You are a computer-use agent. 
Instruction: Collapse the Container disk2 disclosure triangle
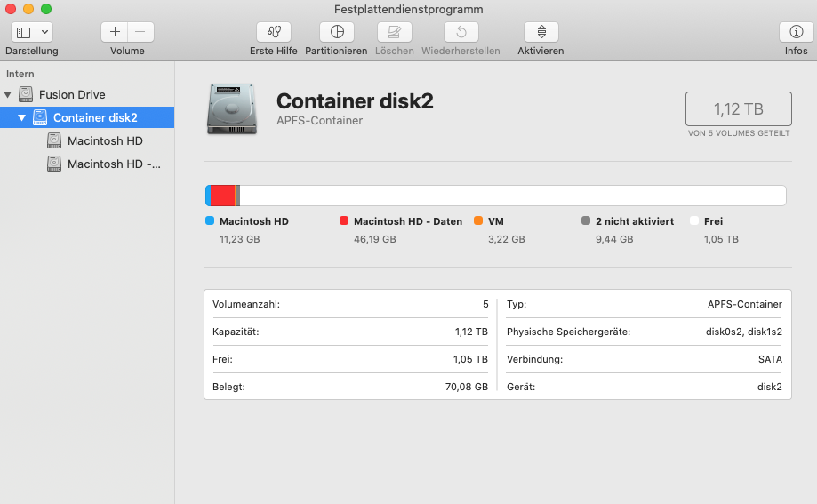click(21, 117)
